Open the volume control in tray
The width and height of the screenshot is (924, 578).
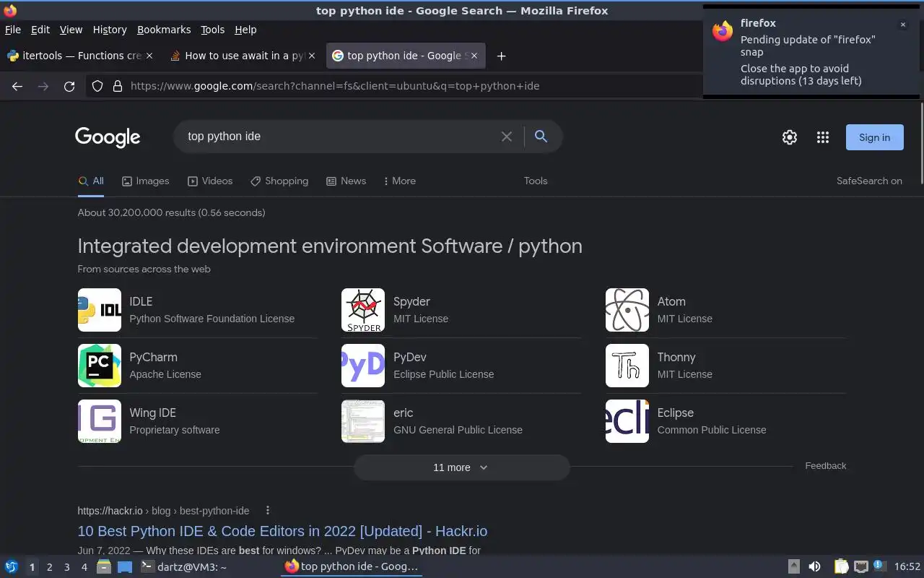814,566
